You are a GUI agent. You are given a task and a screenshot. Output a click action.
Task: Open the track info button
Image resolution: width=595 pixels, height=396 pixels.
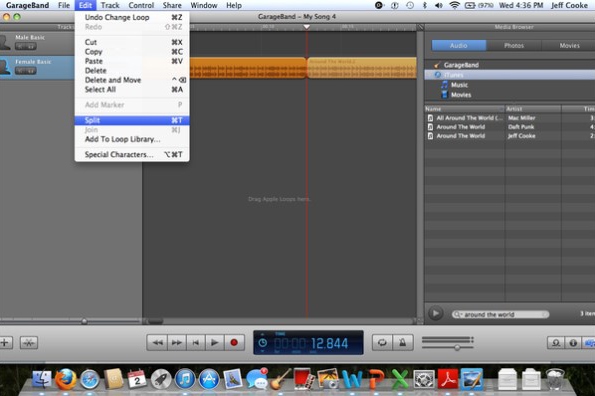573,343
